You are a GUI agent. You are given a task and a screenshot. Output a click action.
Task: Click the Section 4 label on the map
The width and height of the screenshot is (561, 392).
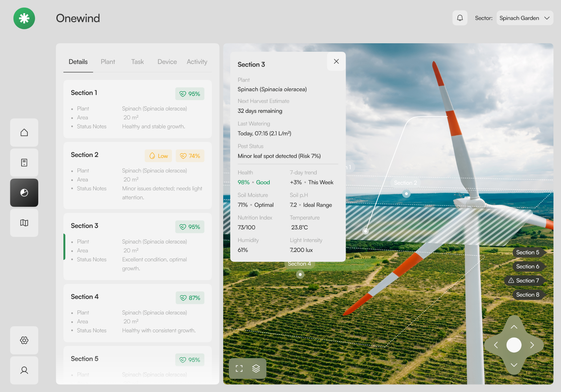click(x=299, y=264)
